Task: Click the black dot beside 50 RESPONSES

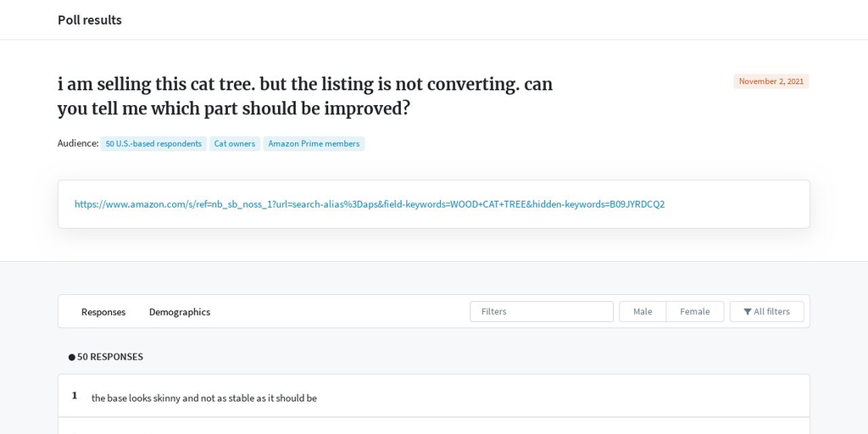Action: click(x=71, y=358)
